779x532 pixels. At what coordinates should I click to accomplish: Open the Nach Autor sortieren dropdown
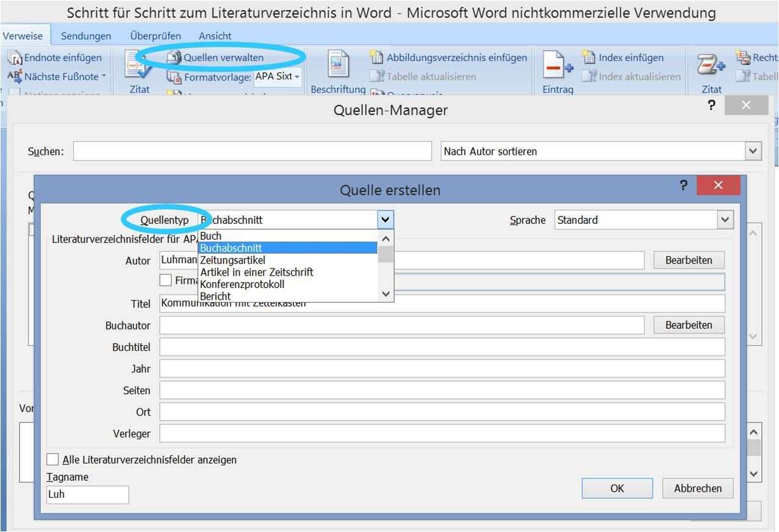click(753, 151)
